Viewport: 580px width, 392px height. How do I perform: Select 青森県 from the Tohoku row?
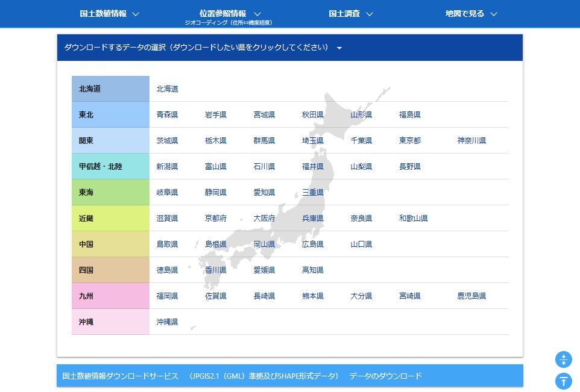[x=167, y=114]
